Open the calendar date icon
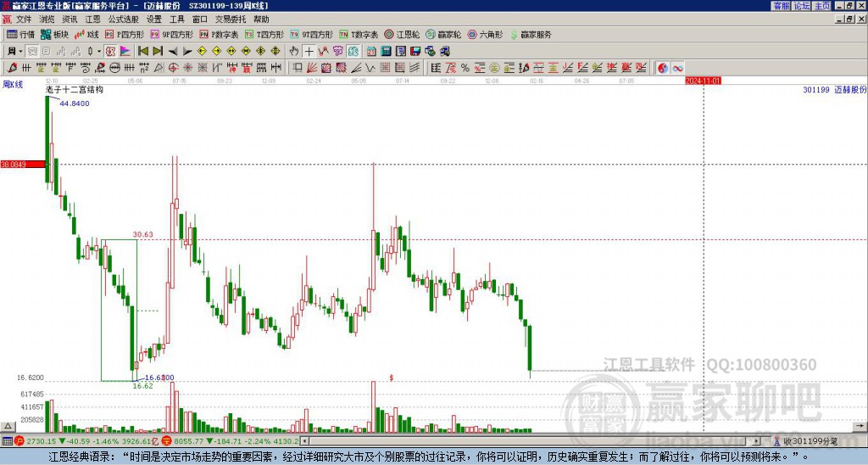This screenshot has width=868, height=465. point(371,52)
